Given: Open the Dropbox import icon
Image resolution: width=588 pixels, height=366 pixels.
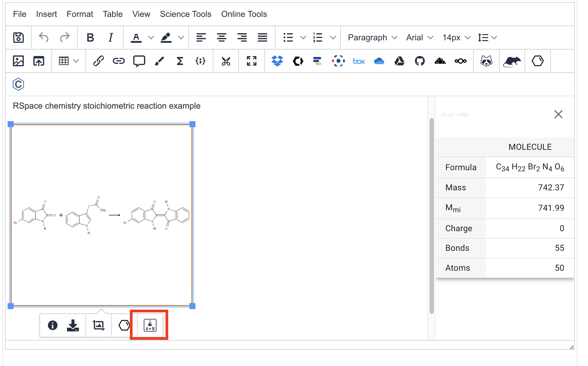Looking at the screenshot, I should point(277,61).
